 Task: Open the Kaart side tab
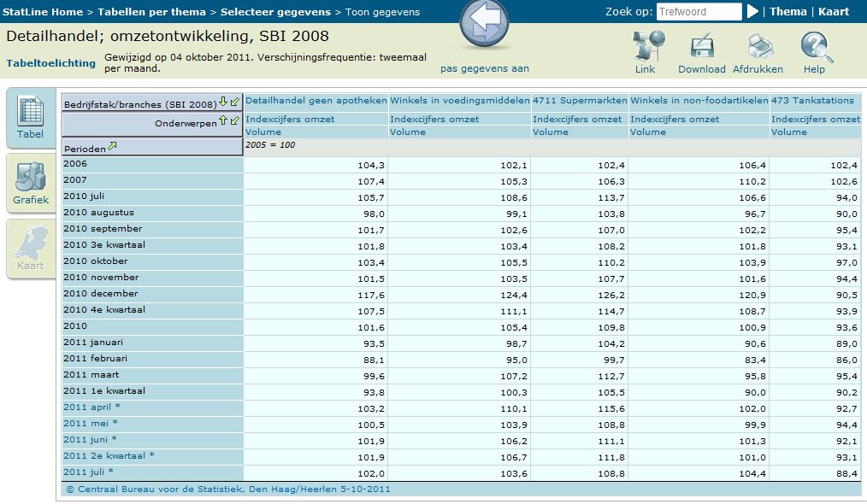click(31, 249)
